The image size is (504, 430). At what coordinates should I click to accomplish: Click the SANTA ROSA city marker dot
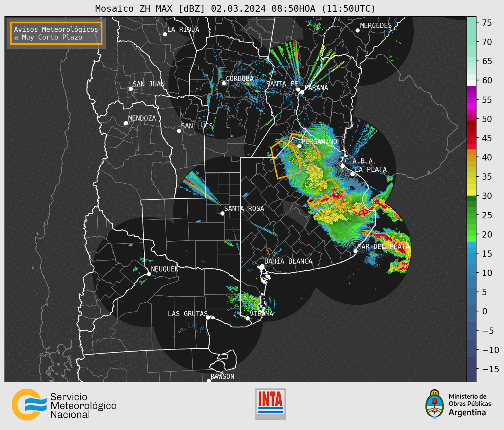(222, 214)
